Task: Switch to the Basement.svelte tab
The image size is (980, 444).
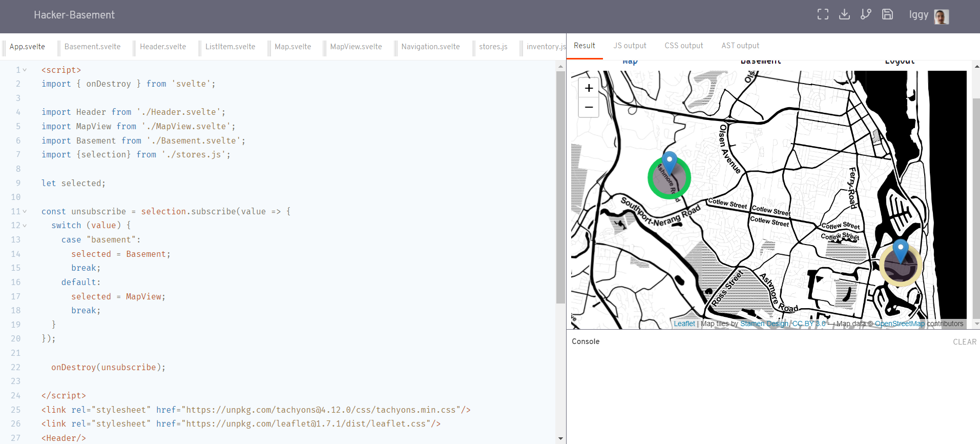Action: point(93,47)
